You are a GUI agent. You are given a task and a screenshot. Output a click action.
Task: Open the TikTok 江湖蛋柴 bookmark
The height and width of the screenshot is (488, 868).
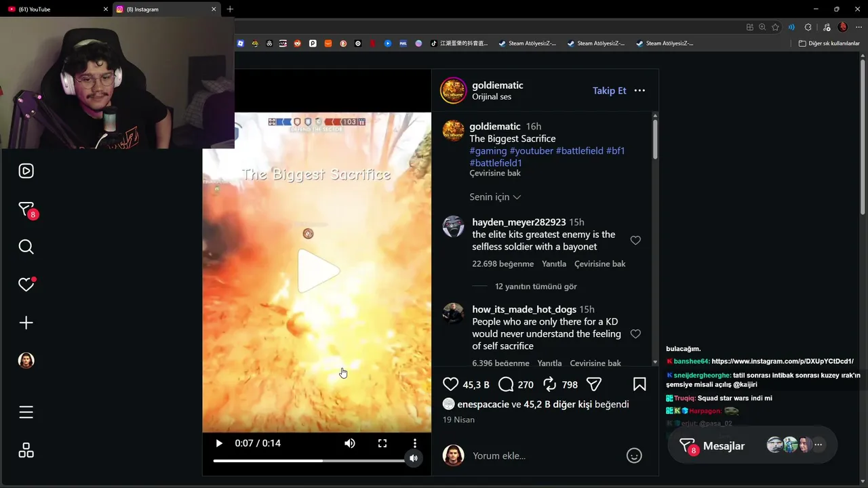(460, 43)
